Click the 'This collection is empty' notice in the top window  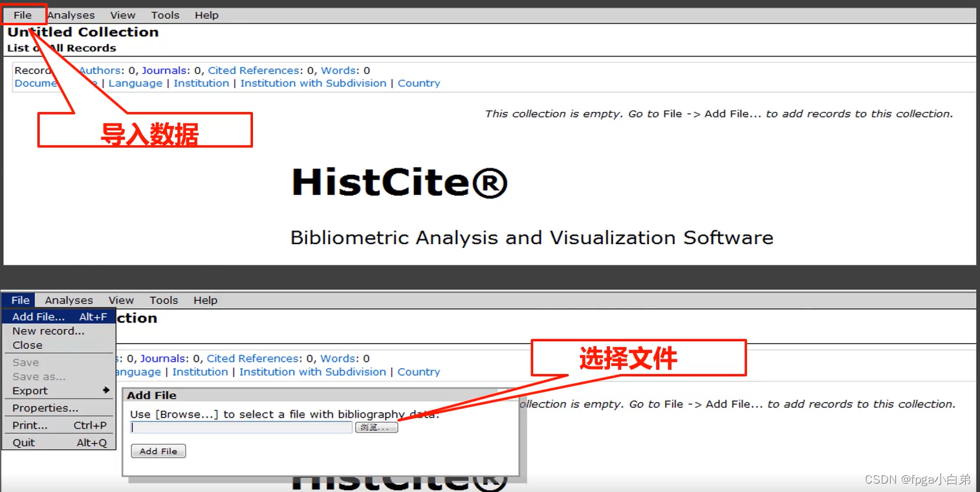719,114
